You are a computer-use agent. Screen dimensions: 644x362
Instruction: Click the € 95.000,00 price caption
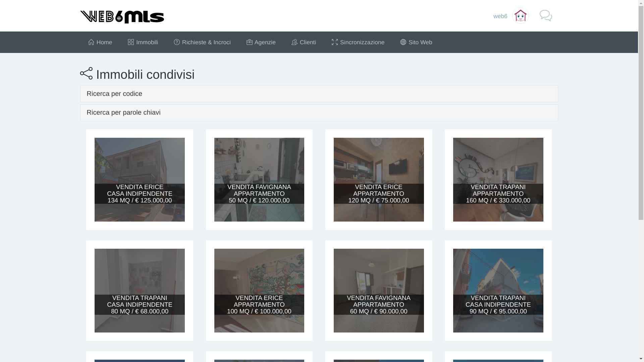point(511,311)
